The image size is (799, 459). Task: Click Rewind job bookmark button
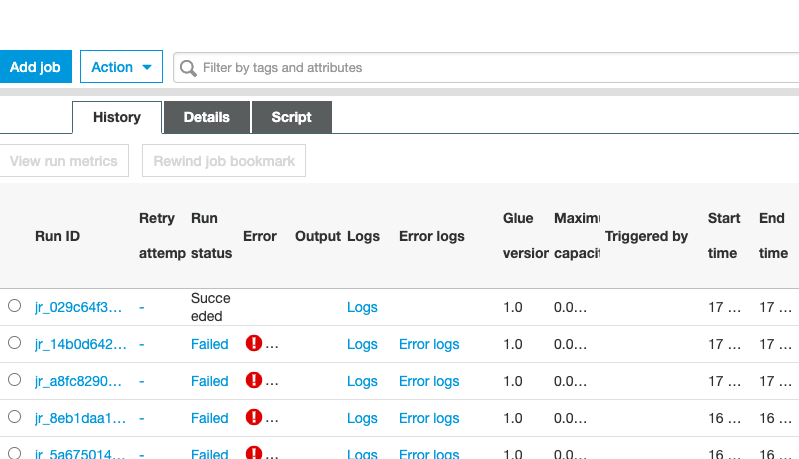coord(224,161)
